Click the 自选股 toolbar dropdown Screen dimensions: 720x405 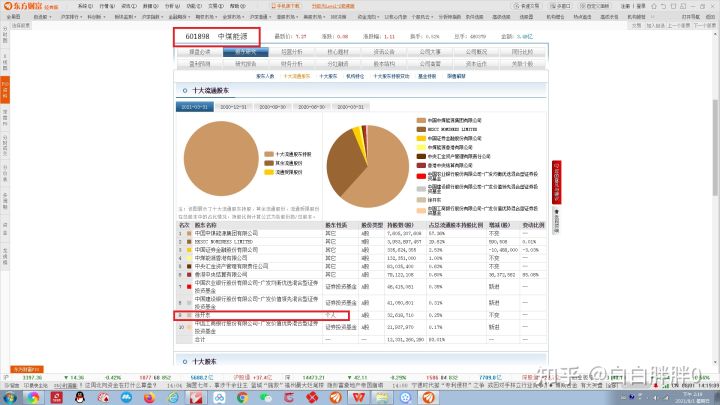42,17
